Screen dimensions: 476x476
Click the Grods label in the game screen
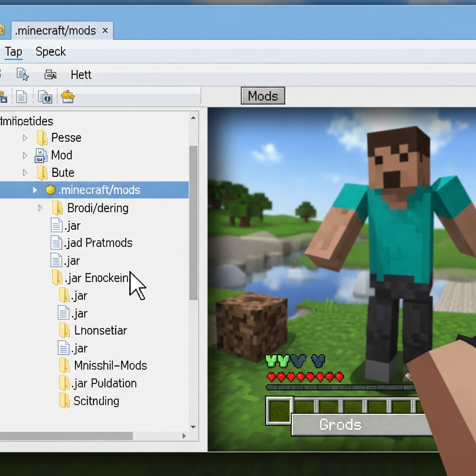click(x=341, y=424)
